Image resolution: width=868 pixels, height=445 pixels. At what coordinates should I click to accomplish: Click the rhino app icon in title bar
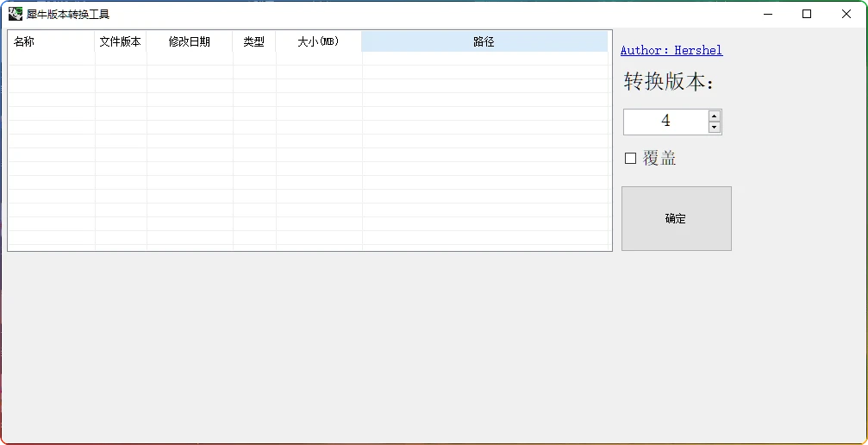tap(16, 14)
